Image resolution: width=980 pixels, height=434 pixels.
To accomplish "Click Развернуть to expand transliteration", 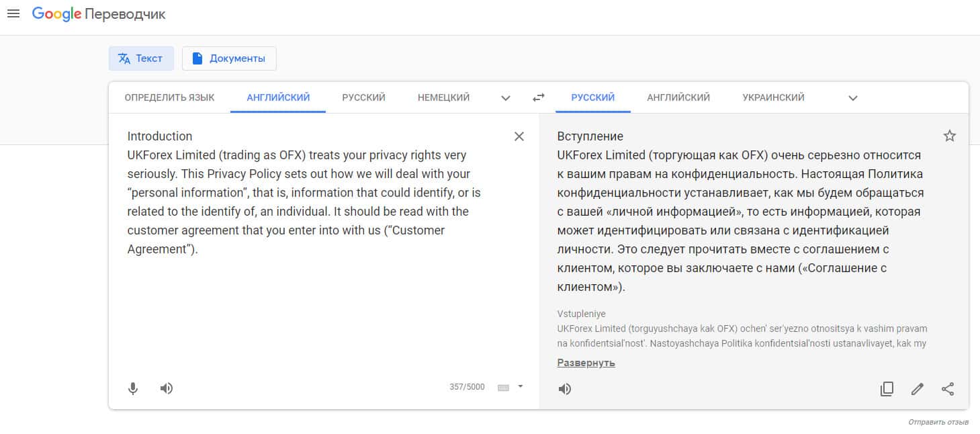I will coord(586,363).
